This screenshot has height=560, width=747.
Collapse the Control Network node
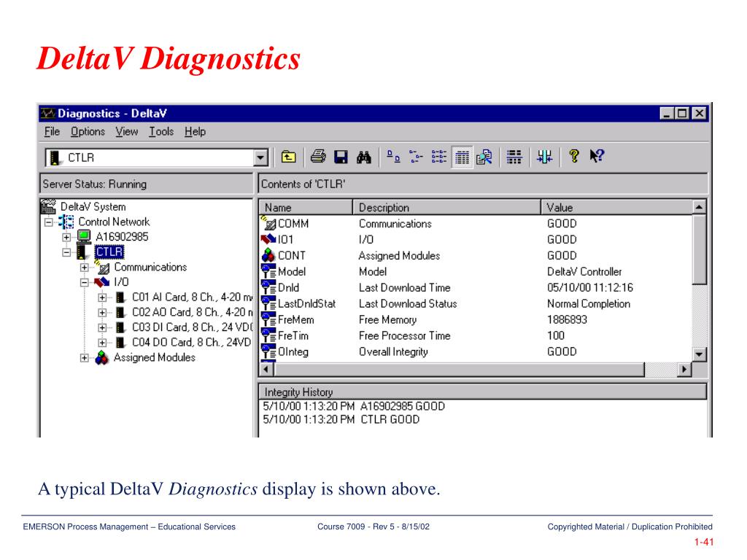48,222
